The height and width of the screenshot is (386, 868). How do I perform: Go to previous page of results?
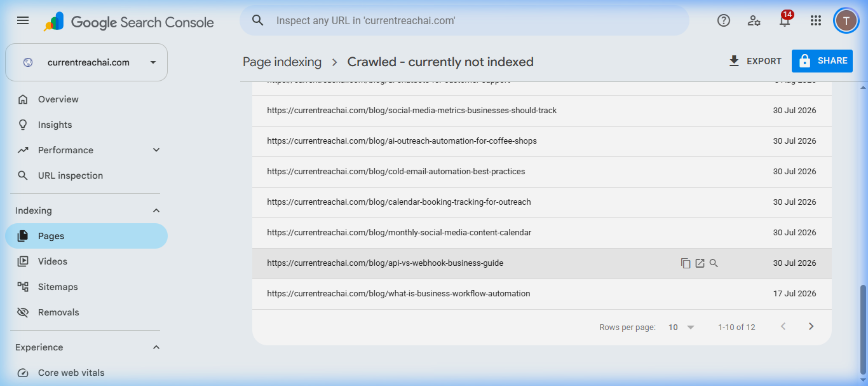click(783, 327)
